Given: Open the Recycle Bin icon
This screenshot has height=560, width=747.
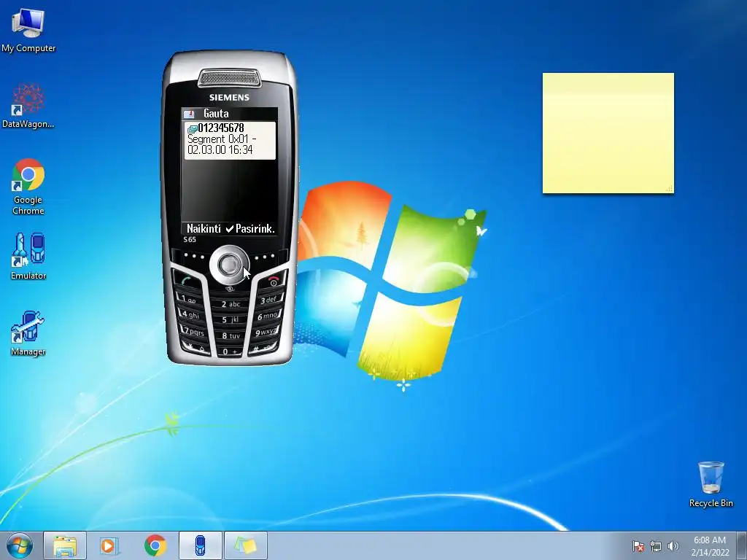Looking at the screenshot, I should click(x=711, y=484).
